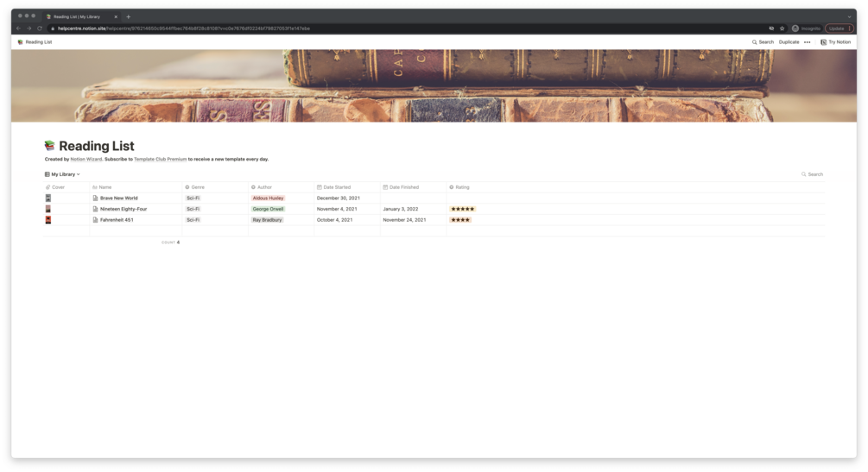Click the books emoji page icon
This screenshot has width=868, height=472.
[50, 146]
